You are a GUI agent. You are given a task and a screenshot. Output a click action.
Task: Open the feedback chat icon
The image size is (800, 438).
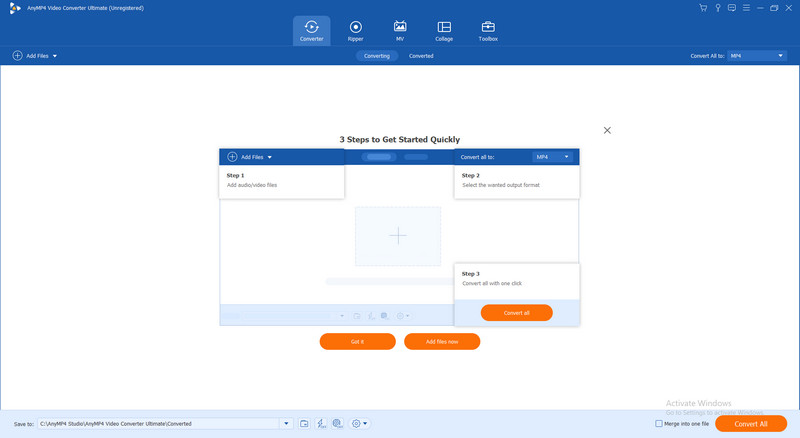pos(731,7)
